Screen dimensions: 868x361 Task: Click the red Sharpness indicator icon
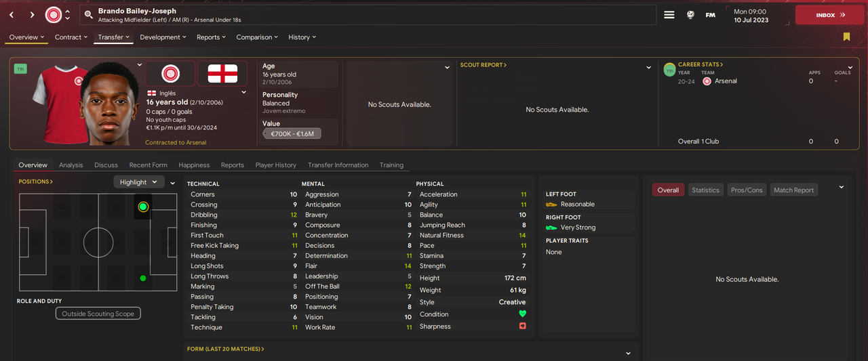(523, 326)
